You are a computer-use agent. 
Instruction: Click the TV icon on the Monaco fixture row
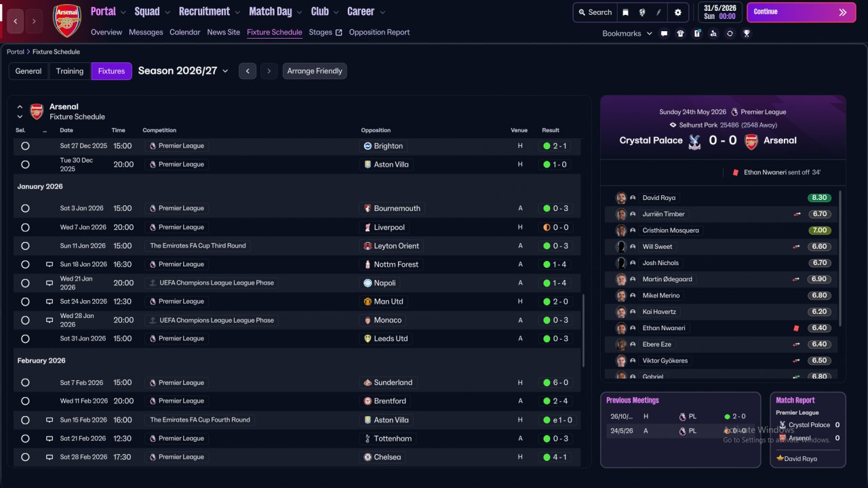point(50,320)
